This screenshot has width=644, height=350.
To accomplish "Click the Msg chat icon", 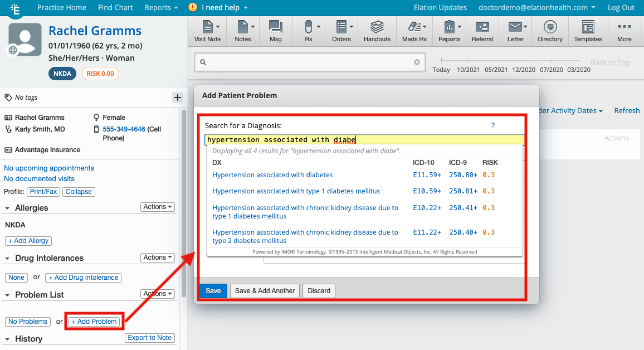I will click(x=275, y=31).
